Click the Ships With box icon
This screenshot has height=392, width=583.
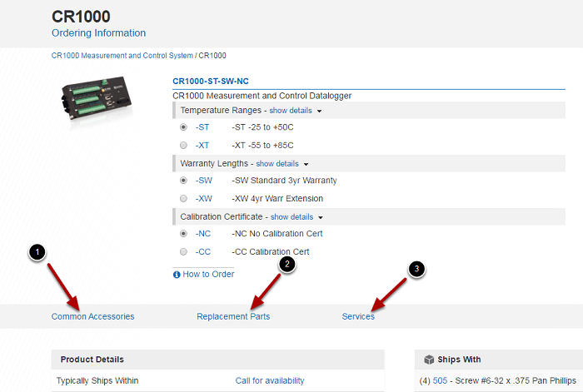pyautogui.click(x=429, y=360)
